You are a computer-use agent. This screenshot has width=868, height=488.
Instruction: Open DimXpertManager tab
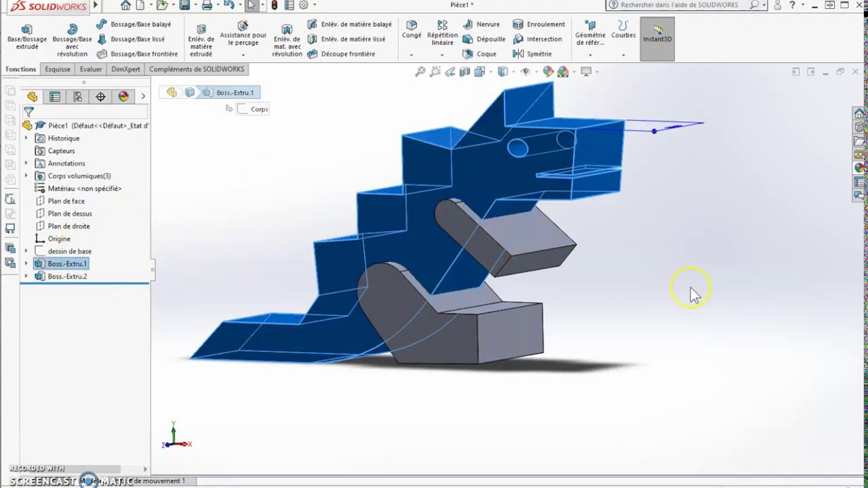click(x=100, y=97)
